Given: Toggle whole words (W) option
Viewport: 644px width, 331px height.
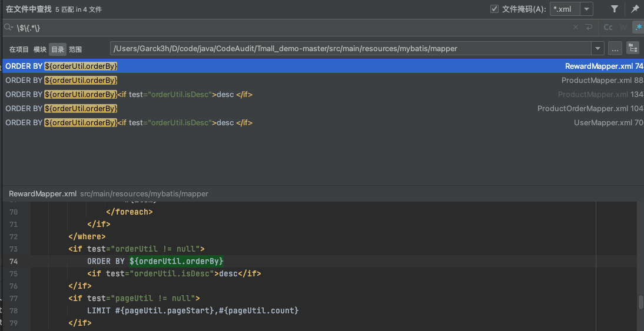Looking at the screenshot, I should (x=623, y=28).
